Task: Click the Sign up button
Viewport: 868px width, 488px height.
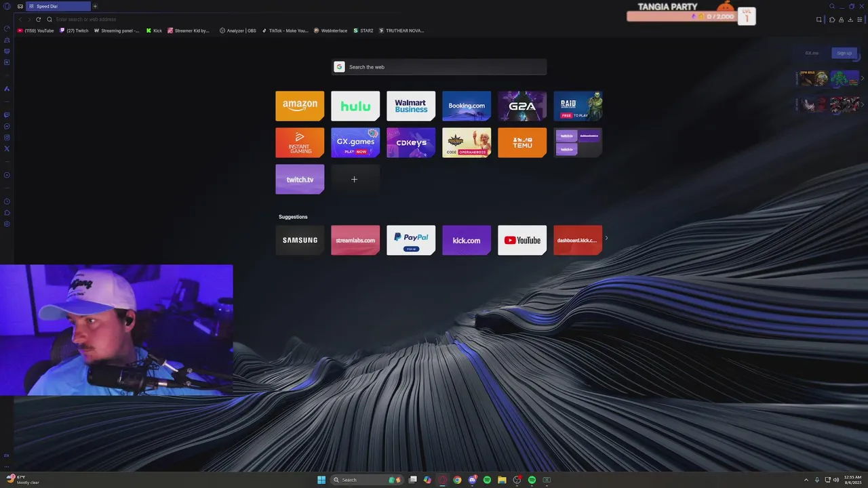Action: coord(844,53)
